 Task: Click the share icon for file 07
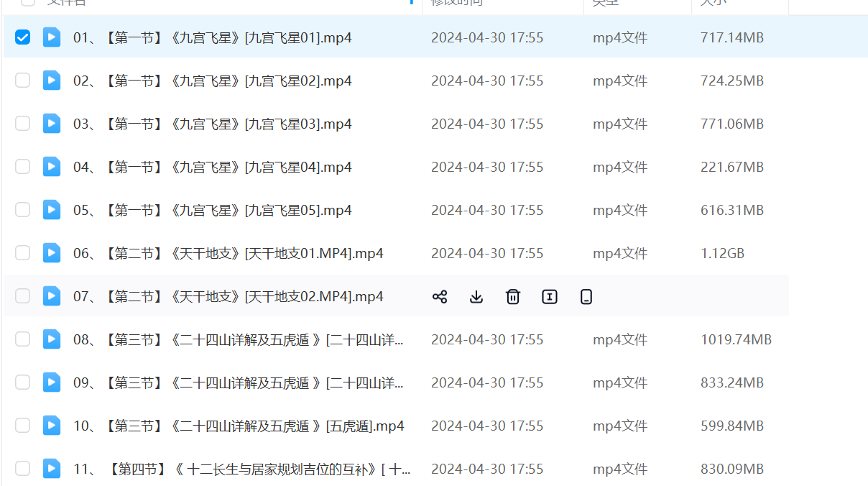[x=440, y=296]
